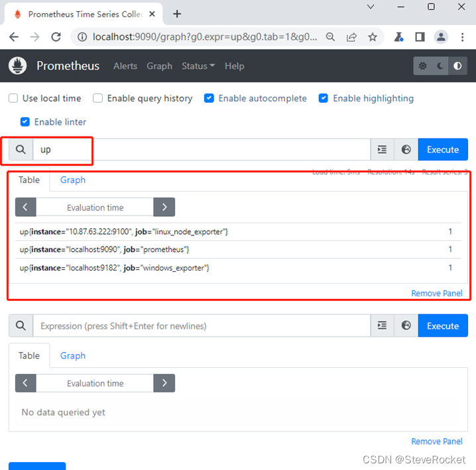Open the tab search chevron in title bar
The height and width of the screenshot is (470, 476).
pos(371,7)
